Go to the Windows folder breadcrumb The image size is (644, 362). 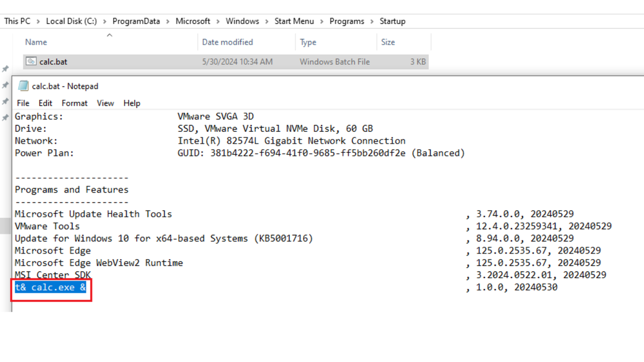coord(242,21)
